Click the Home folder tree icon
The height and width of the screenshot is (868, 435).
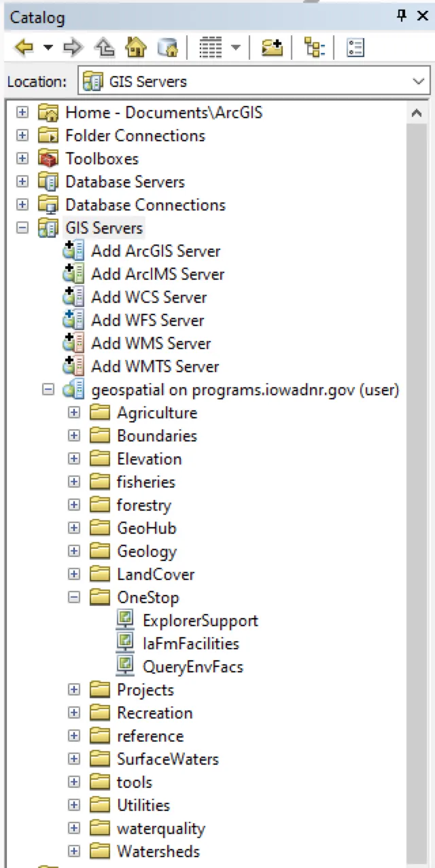point(48,113)
